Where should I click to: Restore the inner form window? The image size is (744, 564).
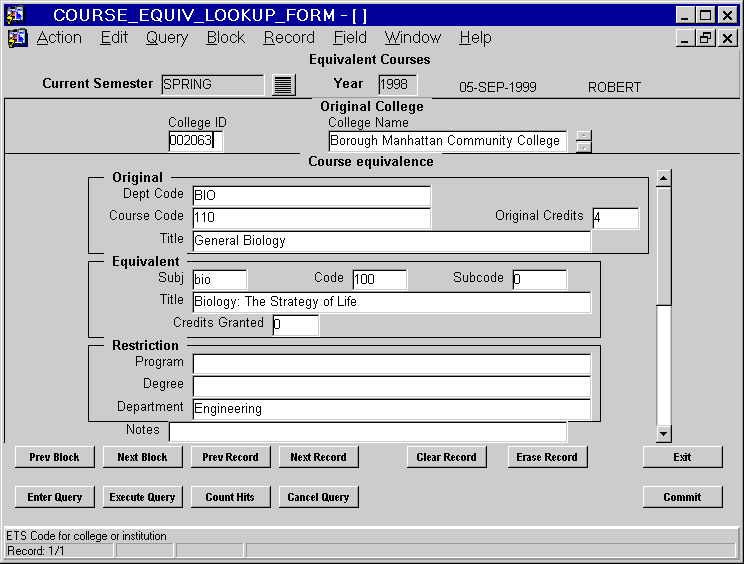click(706, 37)
